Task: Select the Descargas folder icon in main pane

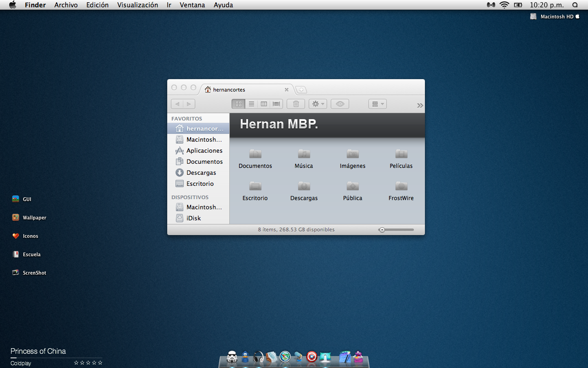Action: 304,186
